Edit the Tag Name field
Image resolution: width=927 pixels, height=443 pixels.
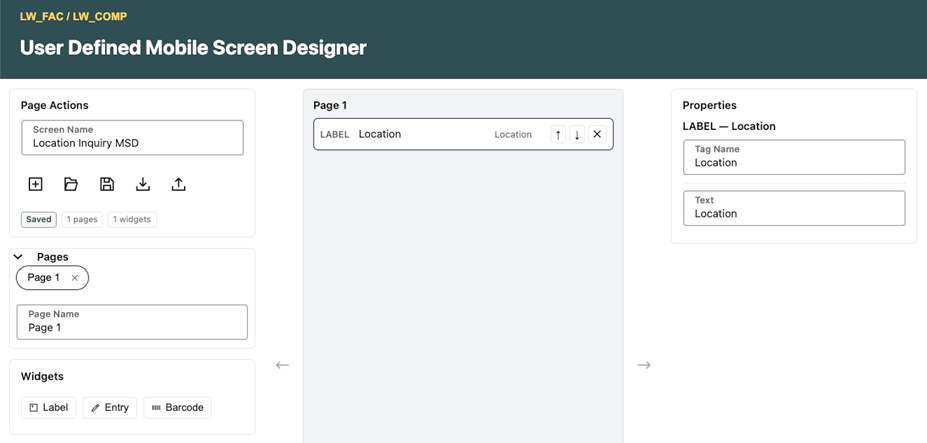tap(794, 157)
